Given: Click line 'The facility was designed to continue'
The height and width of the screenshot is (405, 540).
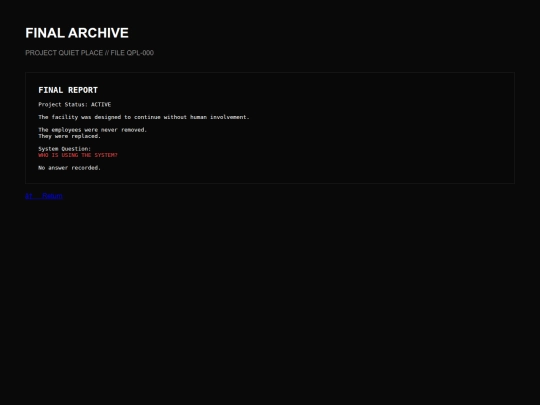Looking at the screenshot, I should [144, 117].
